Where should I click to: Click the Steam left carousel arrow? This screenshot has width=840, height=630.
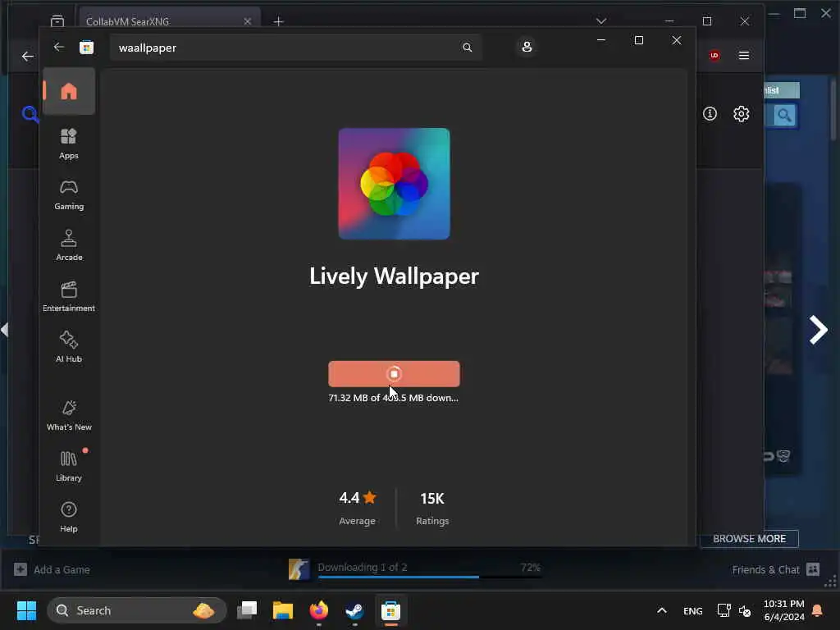[x=4, y=329]
